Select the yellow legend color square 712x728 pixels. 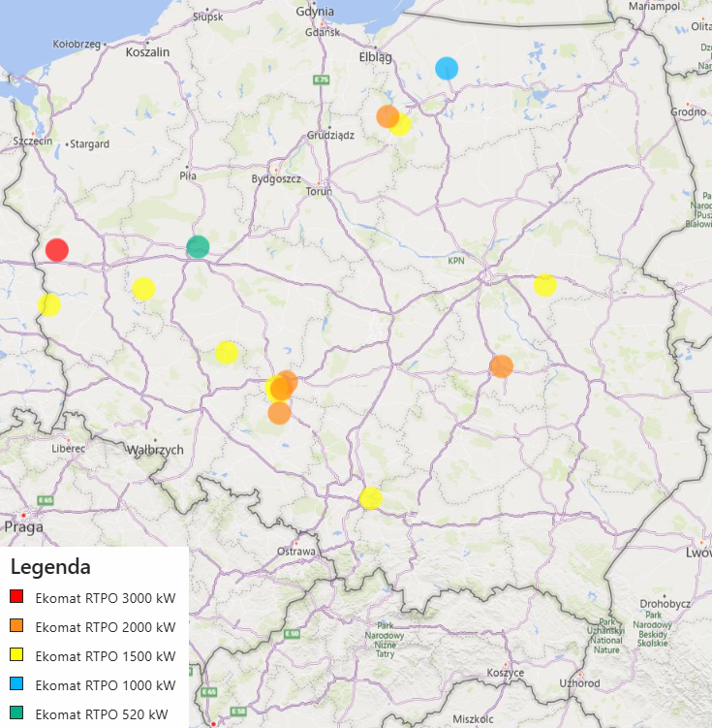click(15, 655)
